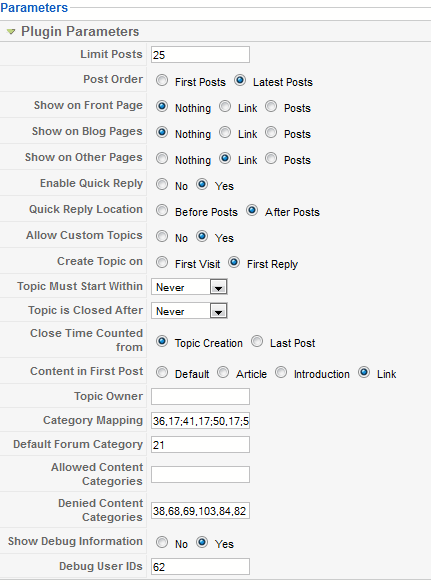The height and width of the screenshot is (585, 431).
Task: Select Link for Show on Blog Pages
Action: pos(225,132)
